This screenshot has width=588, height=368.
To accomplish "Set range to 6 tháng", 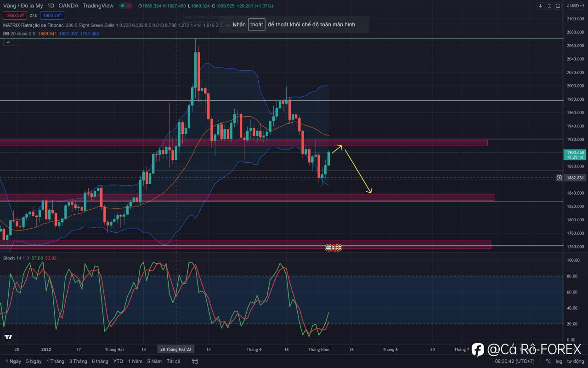I will pos(100,362).
